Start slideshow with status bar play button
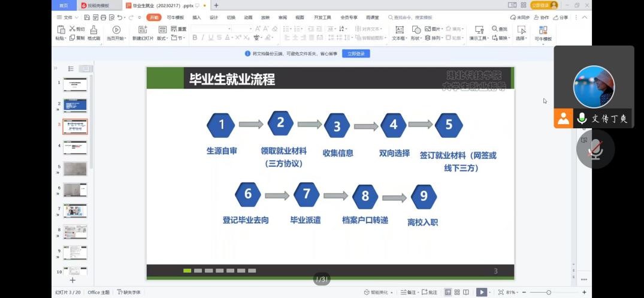The height and width of the screenshot is (298, 644). (480, 292)
